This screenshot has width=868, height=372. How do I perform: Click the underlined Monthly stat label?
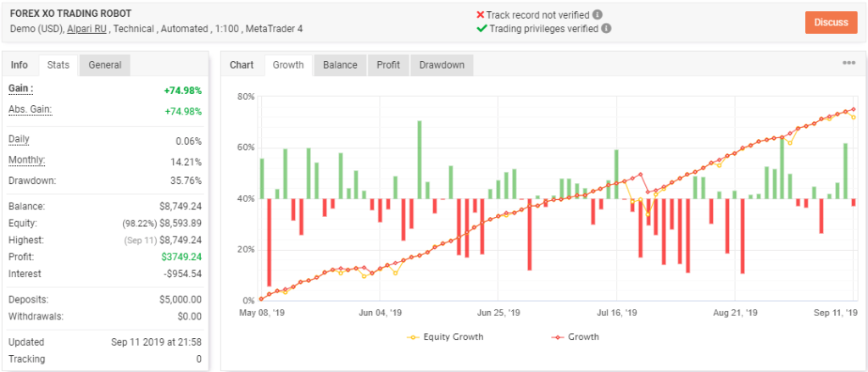(x=27, y=160)
